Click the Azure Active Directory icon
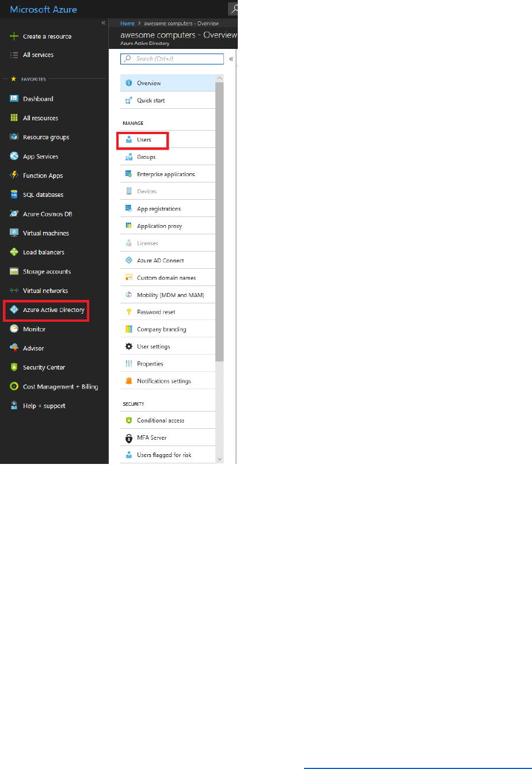Viewport: 532px width, 769px height. [x=14, y=310]
